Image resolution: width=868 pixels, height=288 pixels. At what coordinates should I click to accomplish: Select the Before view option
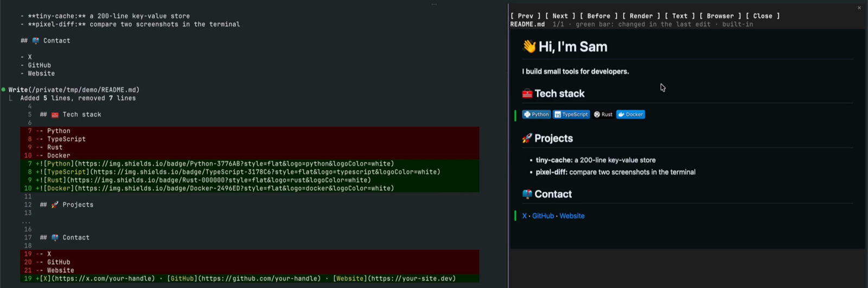(x=598, y=16)
